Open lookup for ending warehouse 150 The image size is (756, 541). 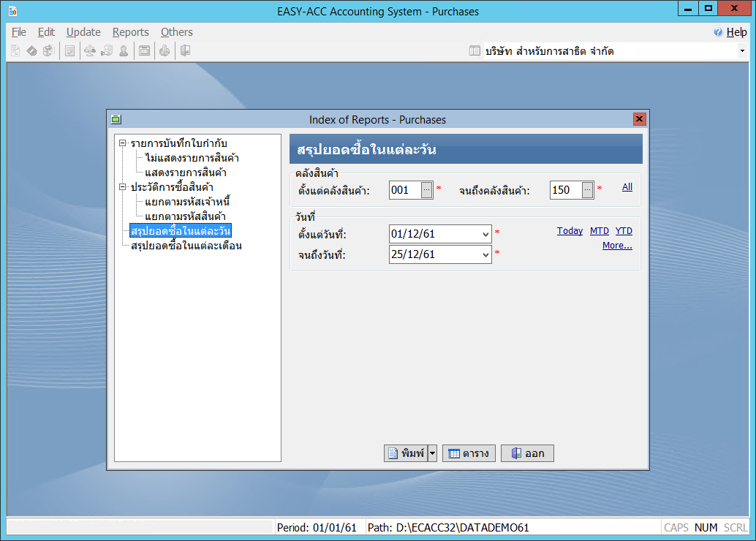click(x=588, y=190)
